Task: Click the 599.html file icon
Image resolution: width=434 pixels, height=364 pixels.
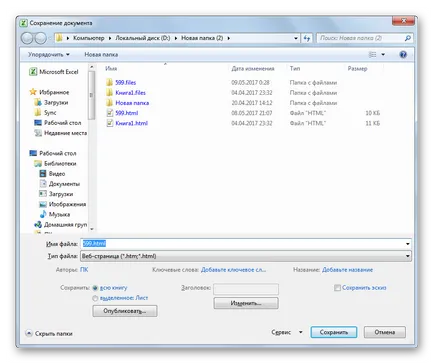Action: click(110, 113)
